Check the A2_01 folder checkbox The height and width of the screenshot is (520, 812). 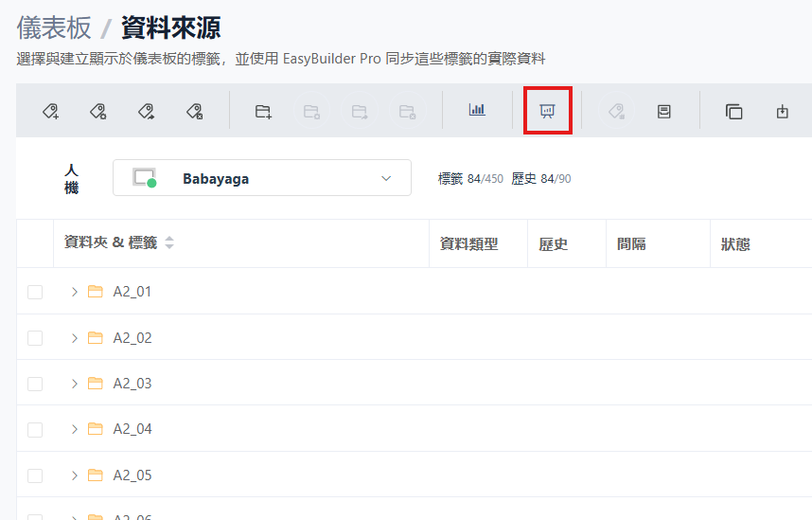pyautogui.click(x=35, y=292)
